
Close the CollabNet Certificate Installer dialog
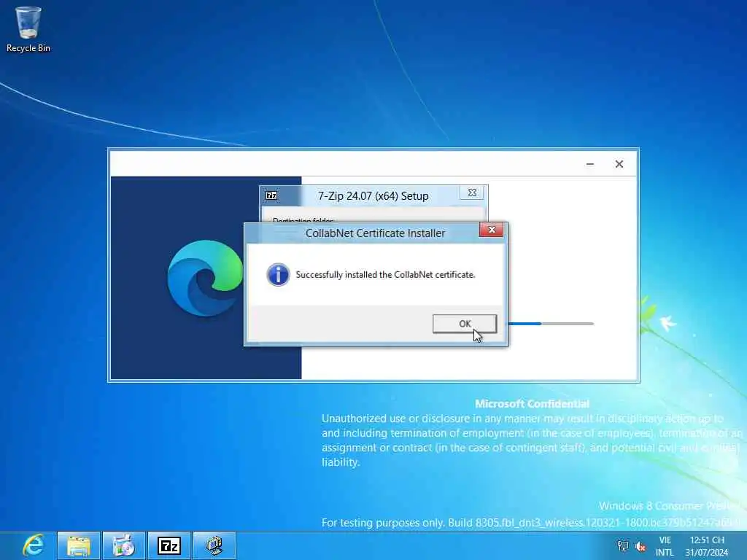(x=491, y=230)
